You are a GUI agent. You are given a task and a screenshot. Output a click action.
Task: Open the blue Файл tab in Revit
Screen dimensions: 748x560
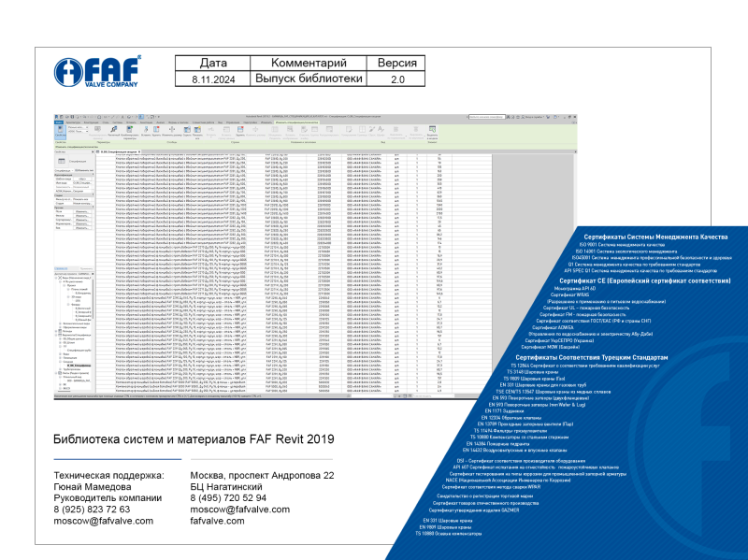58,122
